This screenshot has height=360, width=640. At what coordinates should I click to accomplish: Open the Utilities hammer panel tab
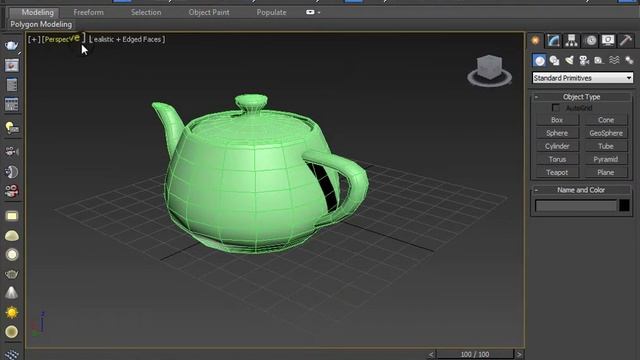(626, 40)
